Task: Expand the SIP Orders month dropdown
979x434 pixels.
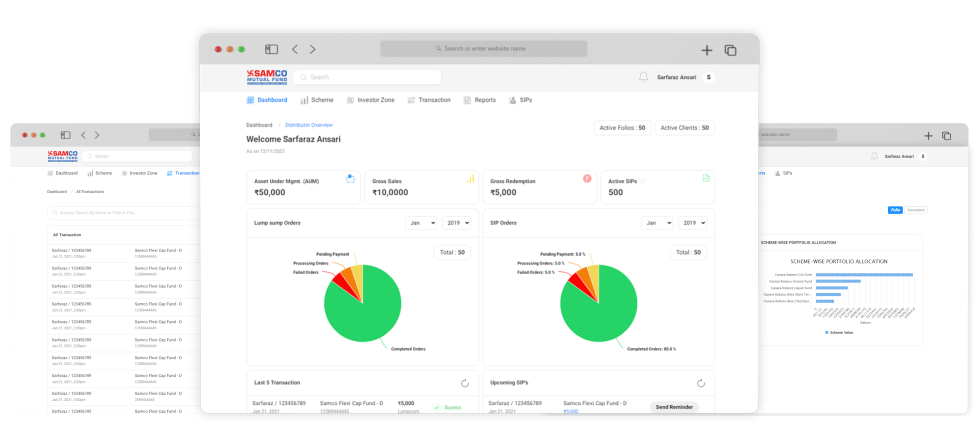Action: click(x=657, y=223)
